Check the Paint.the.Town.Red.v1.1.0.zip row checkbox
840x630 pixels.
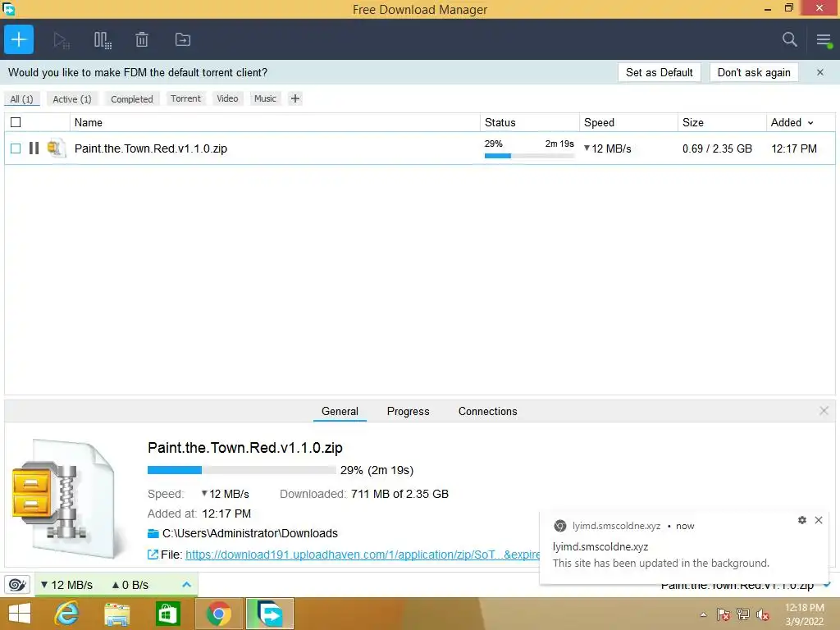pyautogui.click(x=16, y=148)
